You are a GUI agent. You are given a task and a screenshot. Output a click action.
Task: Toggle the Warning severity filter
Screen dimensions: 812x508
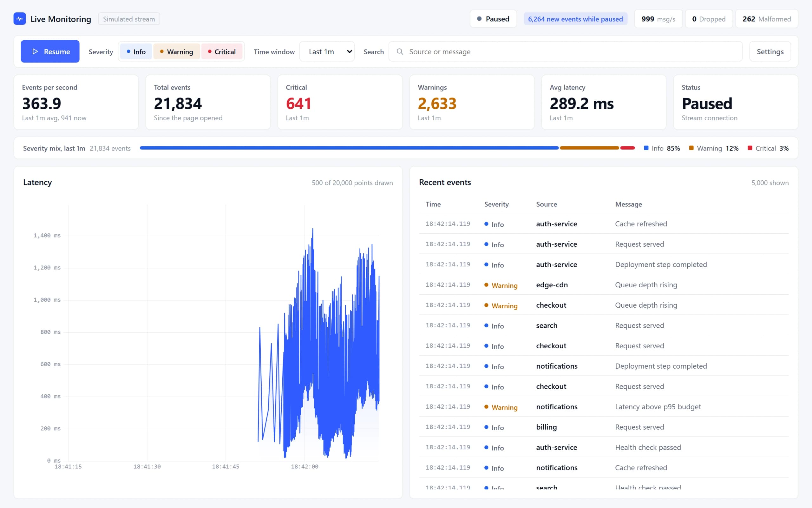click(176, 51)
